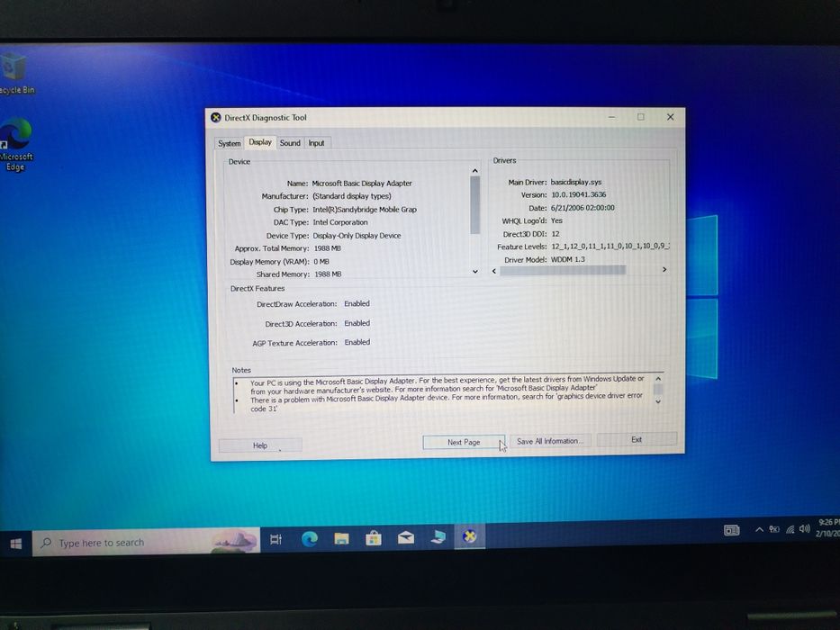
Task: Launch Microsoft Edge from the taskbar
Action: [309, 539]
